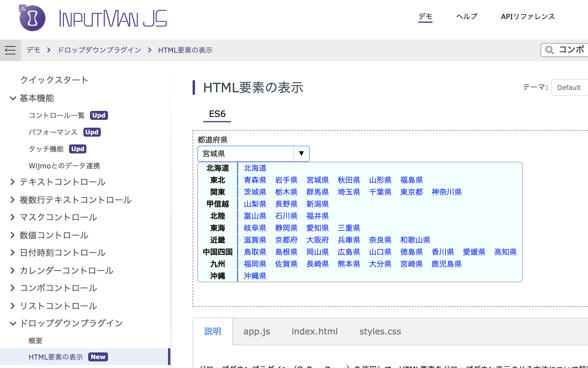This screenshot has width=588, height=368.
Task: Open Wijmoとのデータ連携 sidebar item
Action: (64, 166)
